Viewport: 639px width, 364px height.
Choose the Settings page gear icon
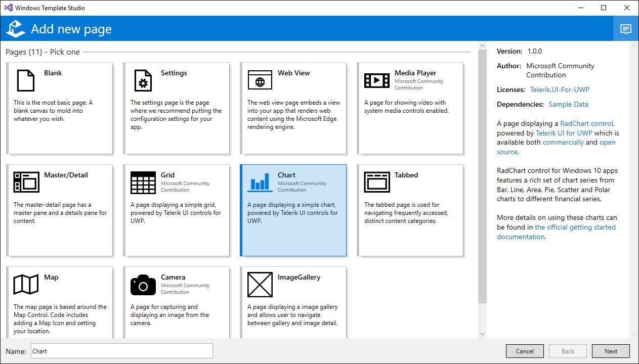(x=143, y=80)
